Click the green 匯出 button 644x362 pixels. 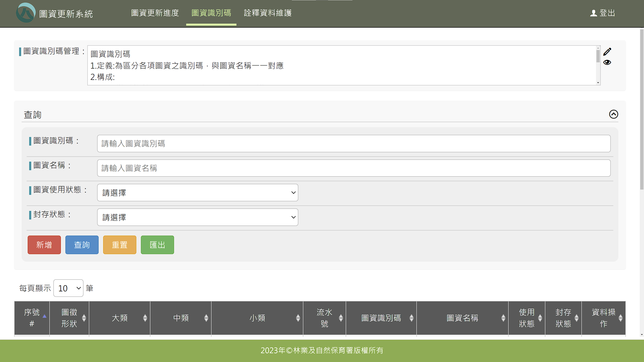pyautogui.click(x=157, y=245)
